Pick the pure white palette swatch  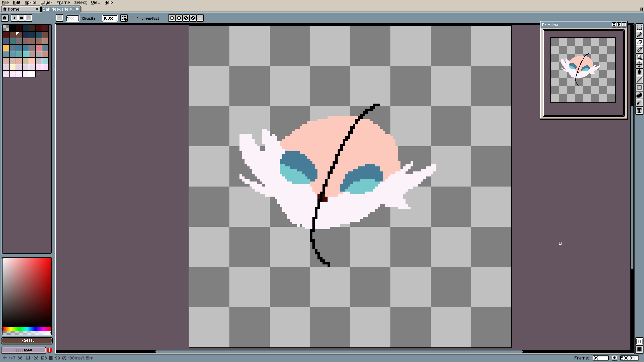click(32, 74)
